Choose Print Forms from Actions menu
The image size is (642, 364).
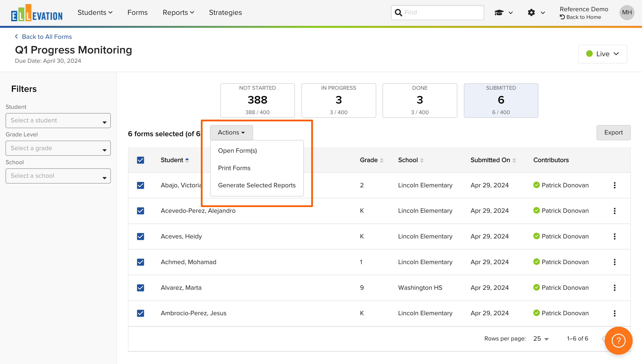coord(234,168)
